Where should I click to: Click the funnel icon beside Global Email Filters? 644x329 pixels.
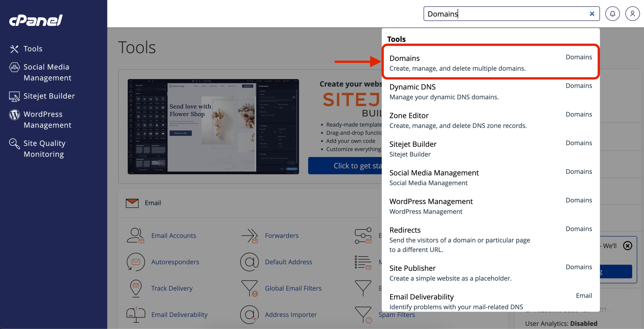pyautogui.click(x=363, y=288)
